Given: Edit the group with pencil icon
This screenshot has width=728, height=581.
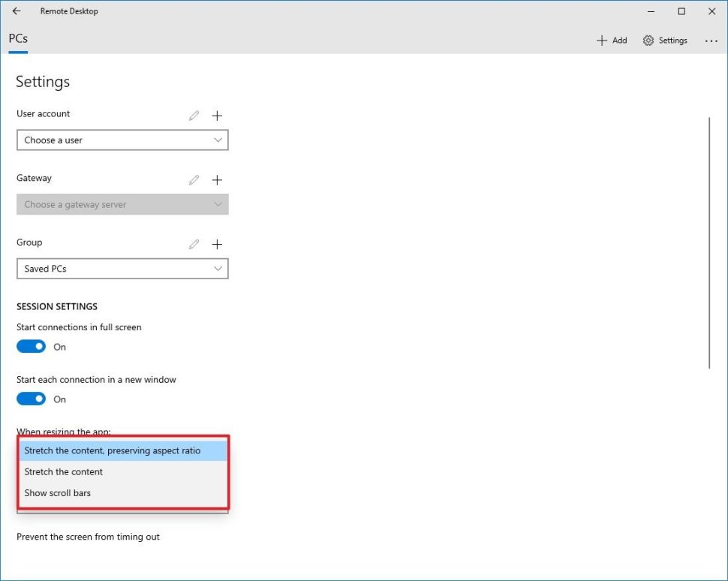Looking at the screenshot, I should 194,244.
